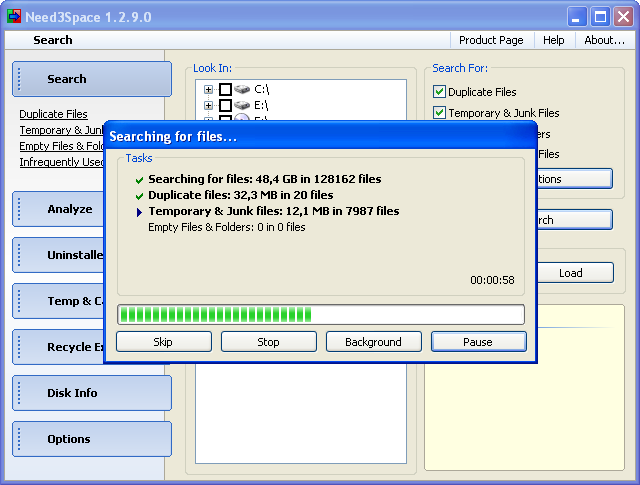Pause the file search

point(478,342)
